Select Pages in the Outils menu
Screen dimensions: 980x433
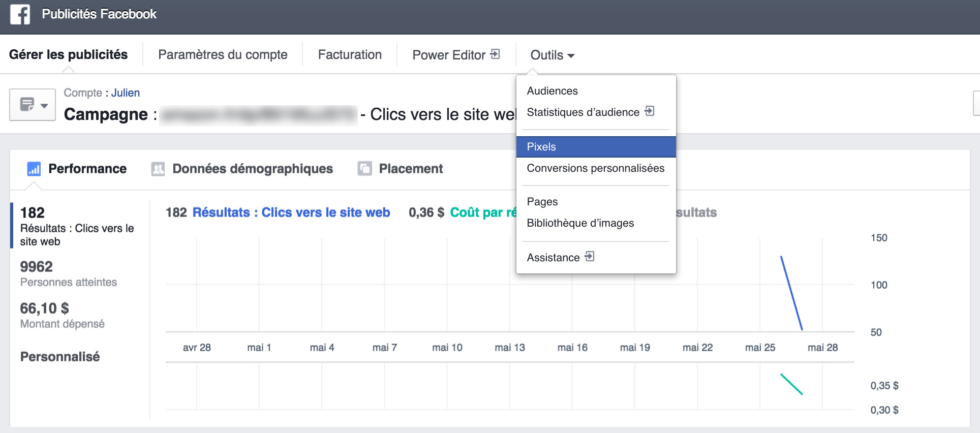pos(596,202)
